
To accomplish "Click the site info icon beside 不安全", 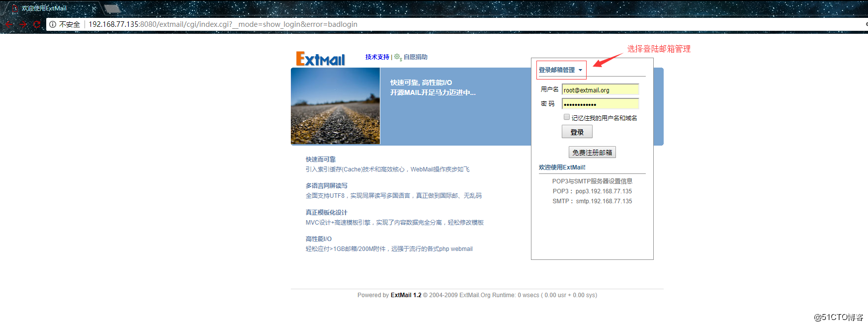I will click(53, 24).
